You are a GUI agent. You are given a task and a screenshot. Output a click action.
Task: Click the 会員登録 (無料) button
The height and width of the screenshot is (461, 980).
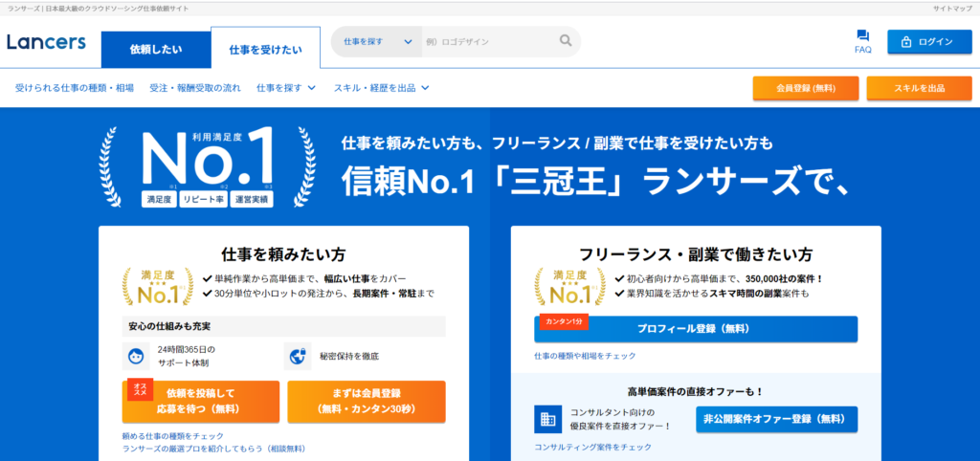coord(806,88)
